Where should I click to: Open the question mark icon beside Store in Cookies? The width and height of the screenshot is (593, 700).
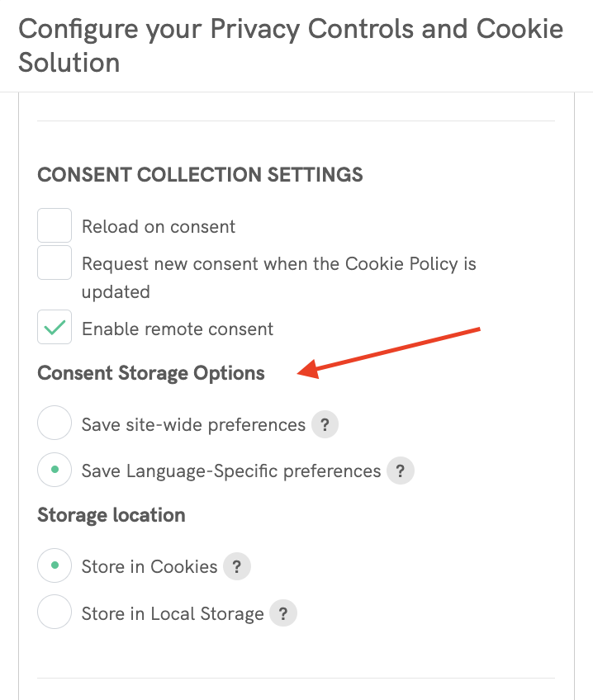pyautogui.click(x=237, y=566)
